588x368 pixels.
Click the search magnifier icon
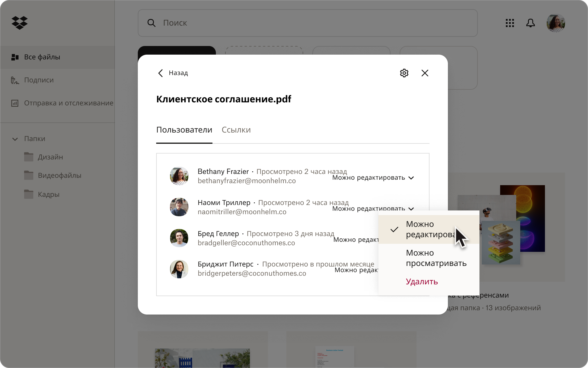coord(152,23)
